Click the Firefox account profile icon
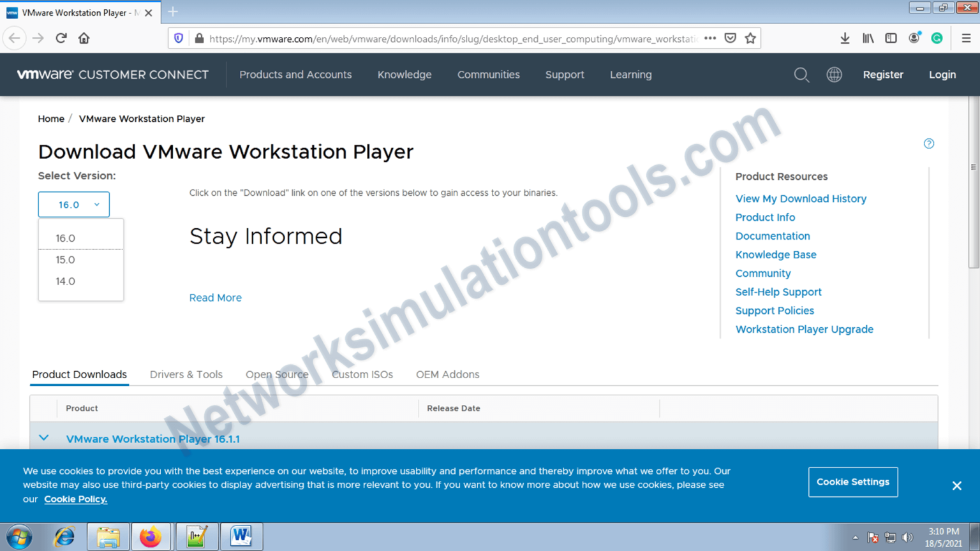This screenshot has width=980, height=551. point(914,38)
